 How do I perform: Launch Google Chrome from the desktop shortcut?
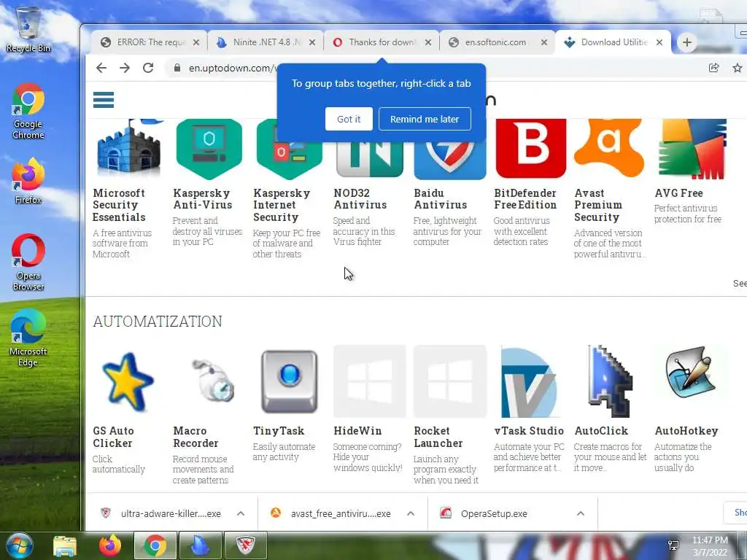click(x=28, y=111)
